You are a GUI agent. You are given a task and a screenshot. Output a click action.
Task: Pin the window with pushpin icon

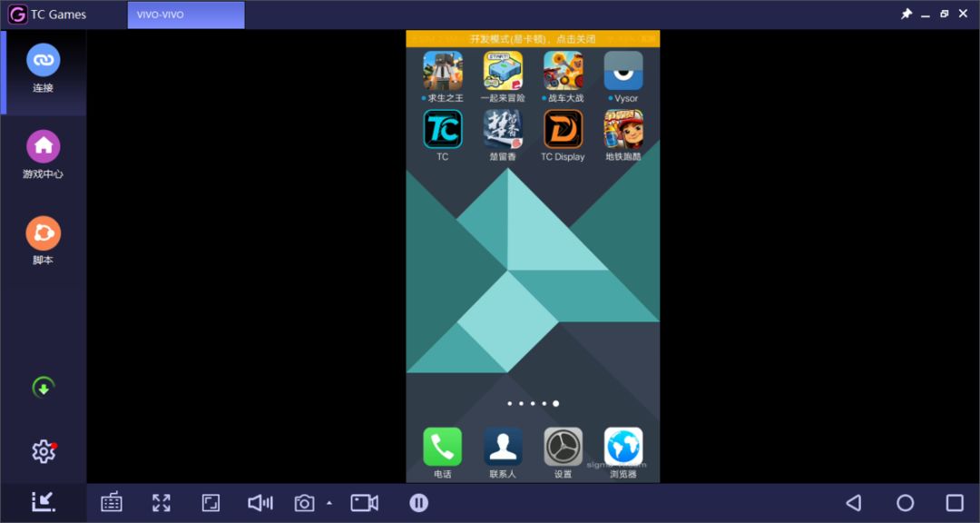click(x=906, y=14)
